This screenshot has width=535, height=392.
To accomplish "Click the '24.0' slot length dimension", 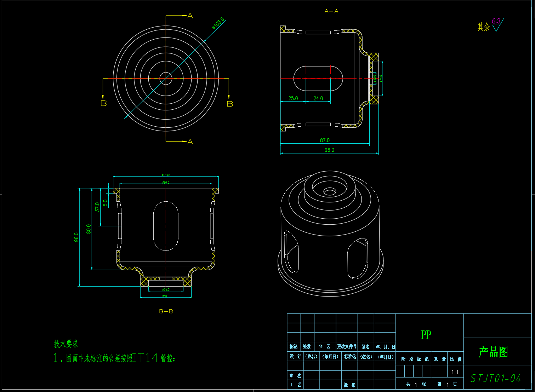I will click(x=318, y=98).
